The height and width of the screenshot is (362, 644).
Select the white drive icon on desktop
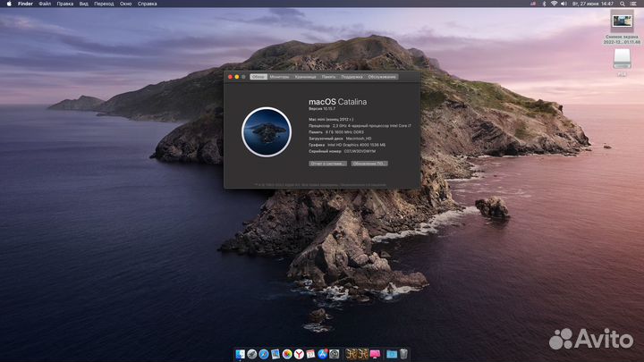622,59
